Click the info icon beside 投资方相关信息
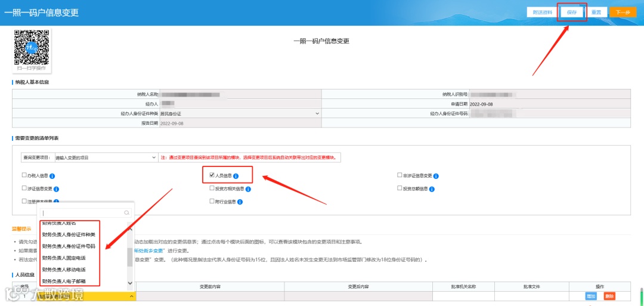 point(248,189)
